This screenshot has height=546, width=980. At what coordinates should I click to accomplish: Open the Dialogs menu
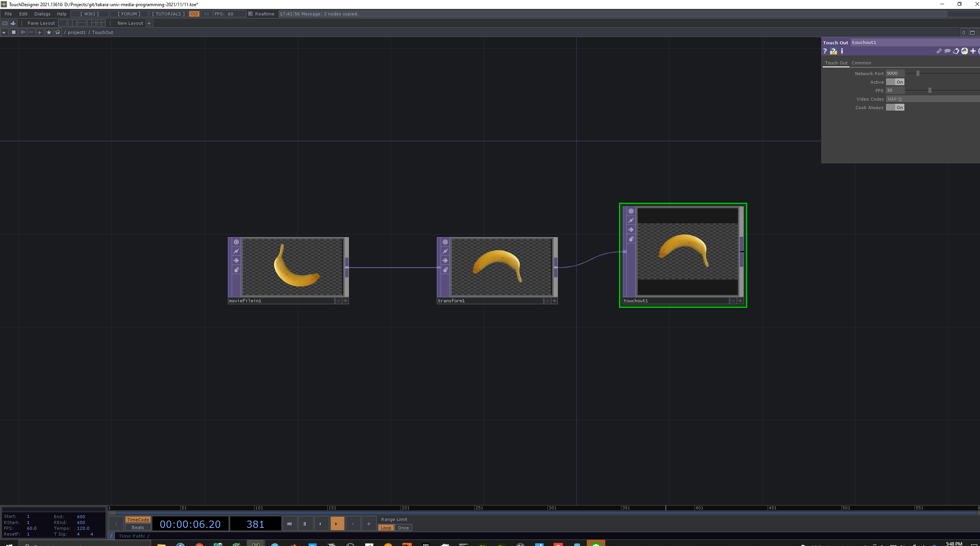pyautogui.click(x=42, y=14)
